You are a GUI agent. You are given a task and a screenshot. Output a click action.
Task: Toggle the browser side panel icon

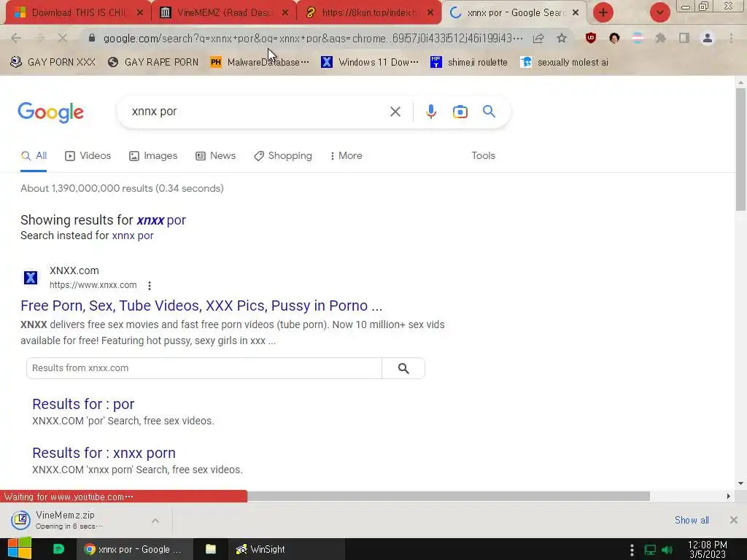684,38
